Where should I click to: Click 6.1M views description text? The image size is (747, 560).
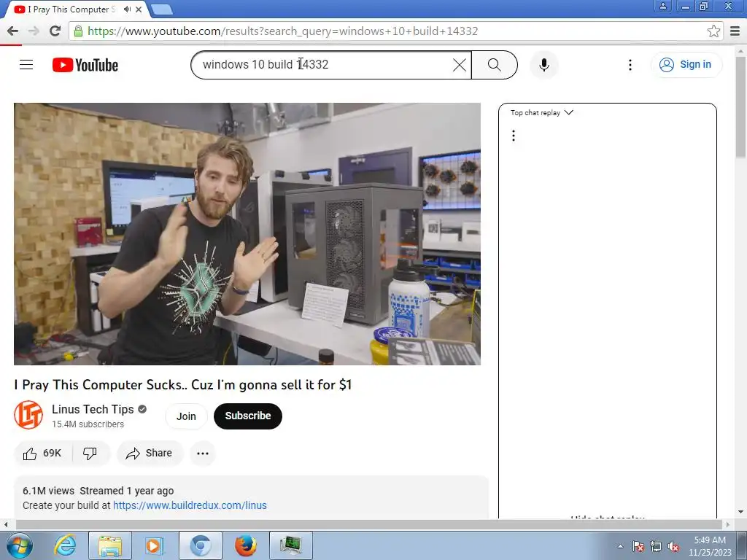[49, 491]
